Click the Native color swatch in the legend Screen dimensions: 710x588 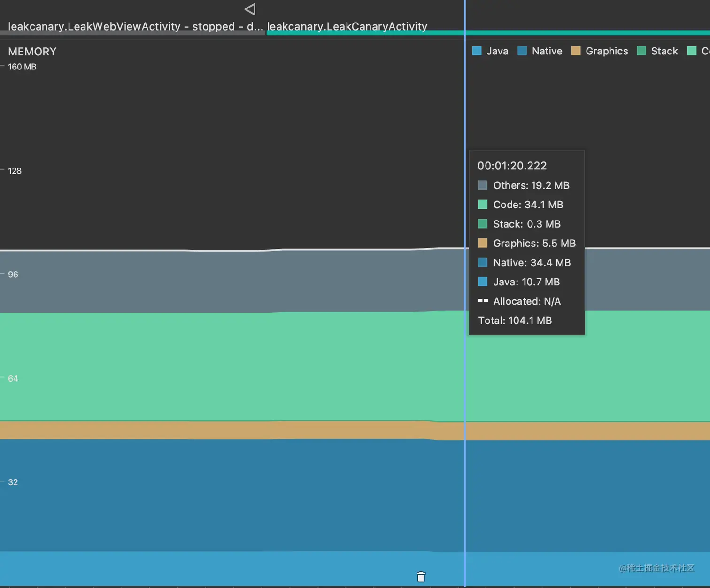522,51
